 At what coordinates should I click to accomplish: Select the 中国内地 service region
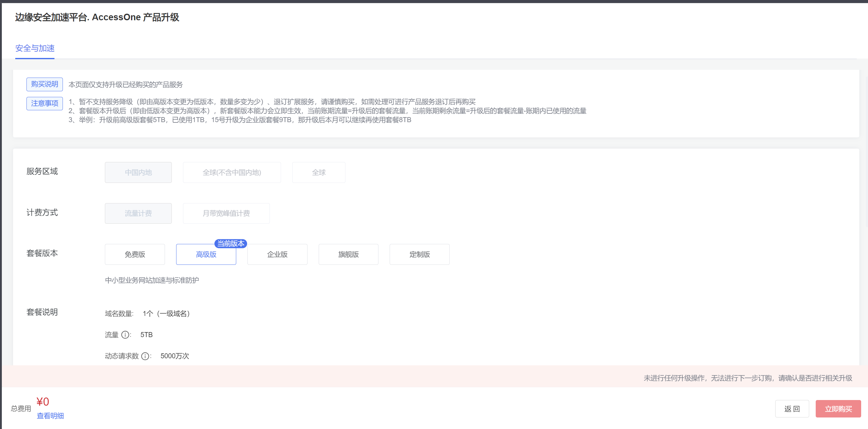pyautogui.click(x=138, y=172)
